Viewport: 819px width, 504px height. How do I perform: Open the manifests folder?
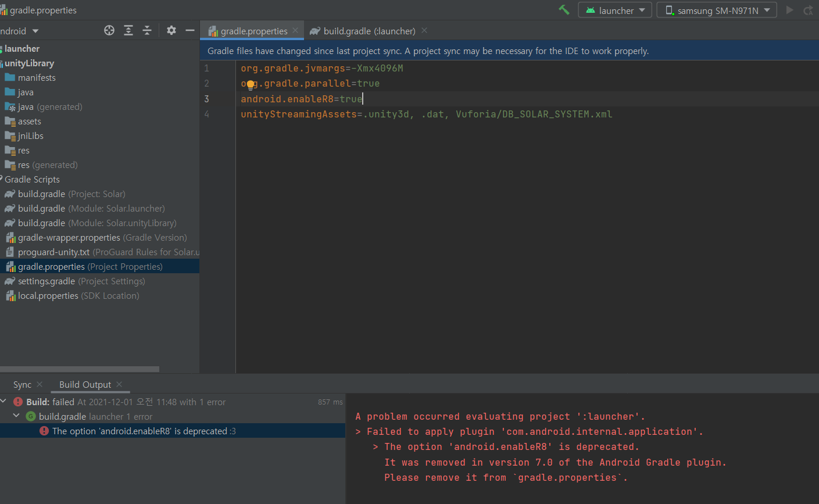(x=37, y=78)
